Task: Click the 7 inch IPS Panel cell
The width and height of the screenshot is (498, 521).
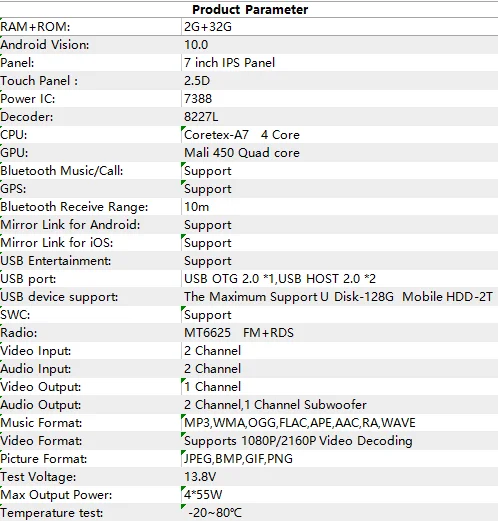Action: pyautogui.click(x=340, y=63)
